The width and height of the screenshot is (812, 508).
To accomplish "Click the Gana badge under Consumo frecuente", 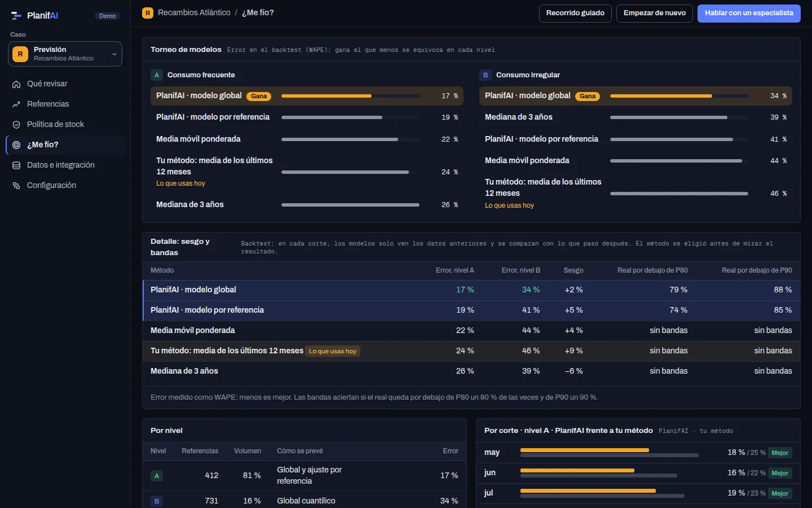I will point(259,97).
